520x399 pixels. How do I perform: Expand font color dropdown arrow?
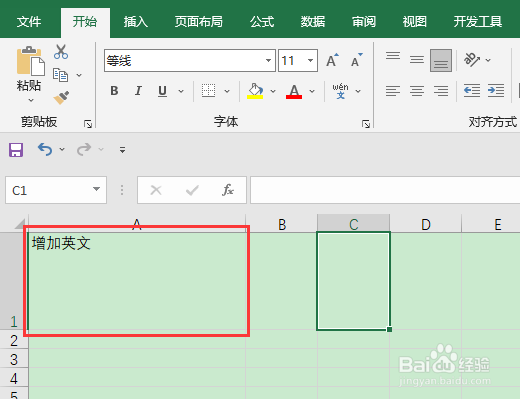point(312,91)
